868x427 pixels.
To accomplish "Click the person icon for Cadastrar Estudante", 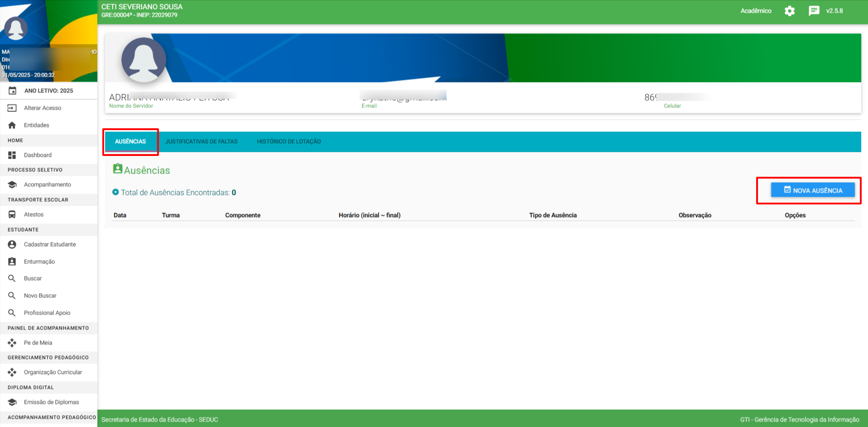I will click(12, 244).
